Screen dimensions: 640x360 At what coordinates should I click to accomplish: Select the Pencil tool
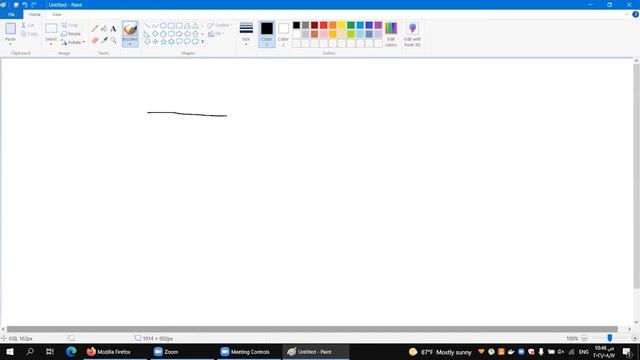95,29
